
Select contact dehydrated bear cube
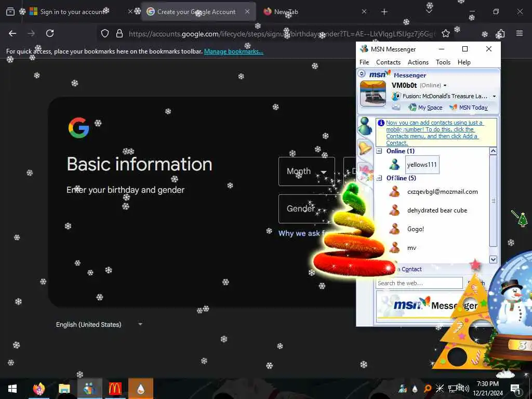click(437, 210)
